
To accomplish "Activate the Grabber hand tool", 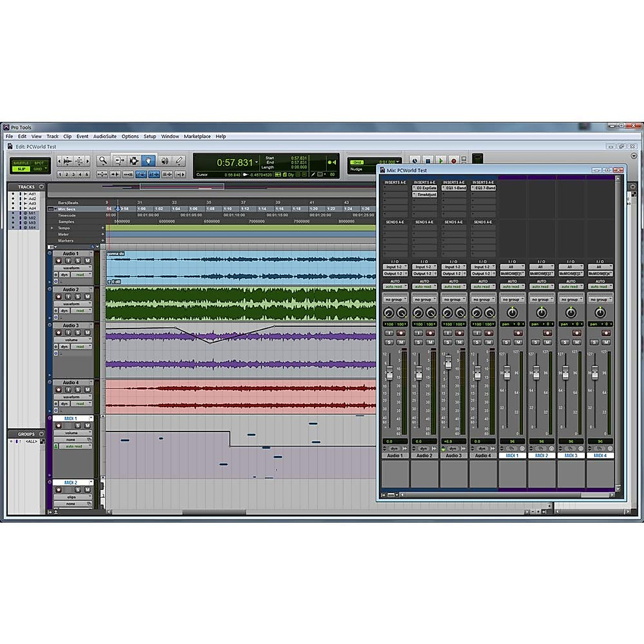I will pos(149,160).
